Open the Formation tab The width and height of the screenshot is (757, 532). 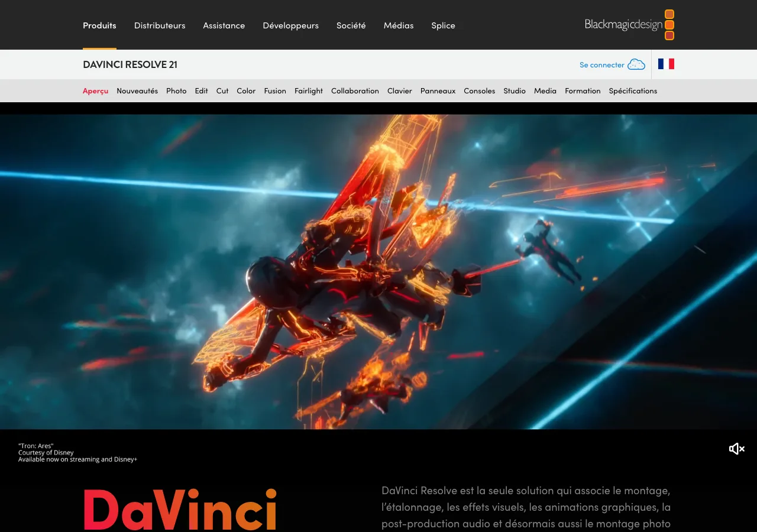point(583,91)
